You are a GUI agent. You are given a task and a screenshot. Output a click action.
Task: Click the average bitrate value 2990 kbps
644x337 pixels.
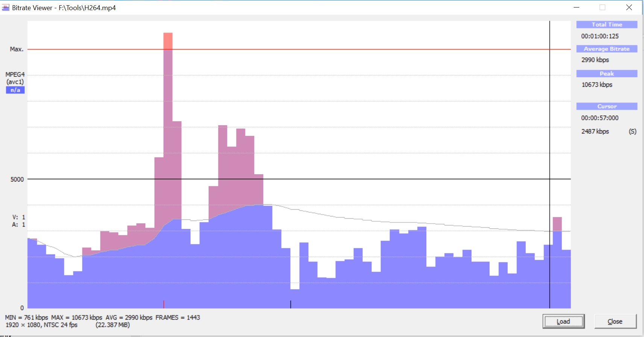(595, 60)
